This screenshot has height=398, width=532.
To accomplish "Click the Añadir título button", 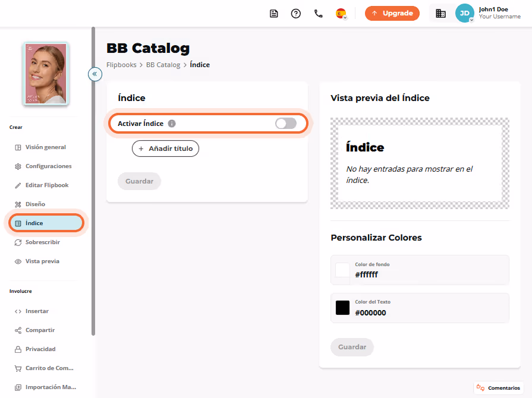I will 166,149.
